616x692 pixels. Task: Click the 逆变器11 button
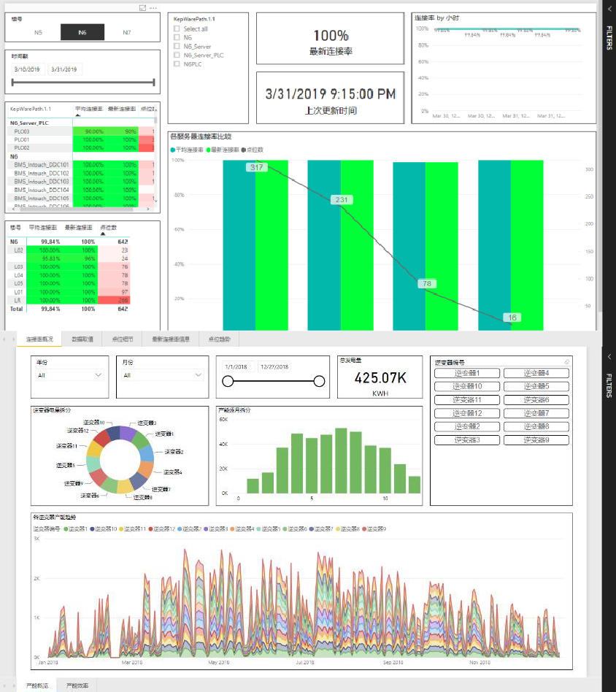click(x=467, y=400)
